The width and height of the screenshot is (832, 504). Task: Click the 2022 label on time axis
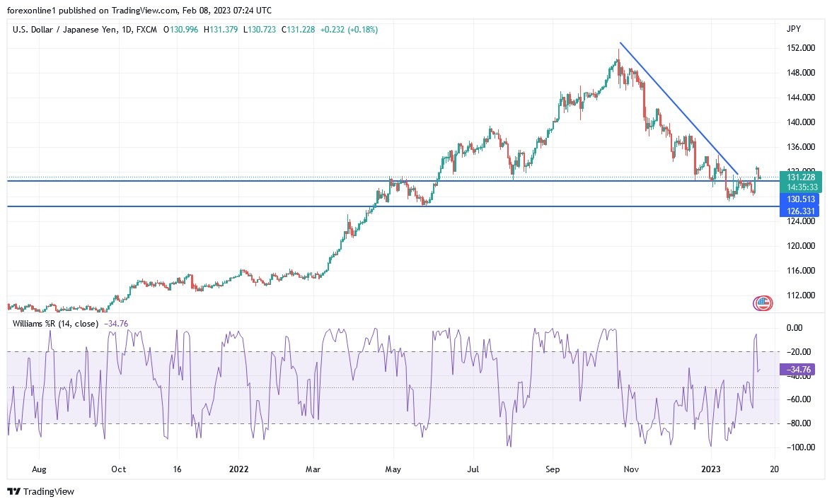tap(239, 469)
